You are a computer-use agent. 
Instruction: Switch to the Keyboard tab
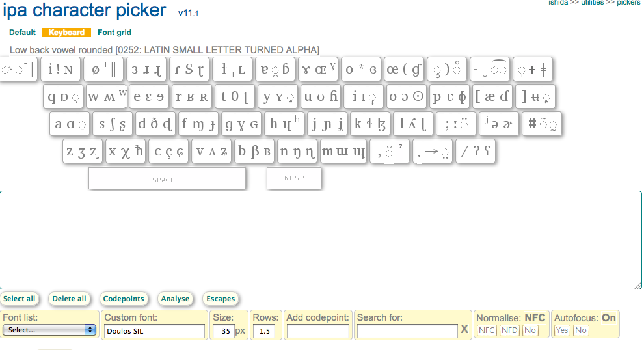tap(66, 33)
